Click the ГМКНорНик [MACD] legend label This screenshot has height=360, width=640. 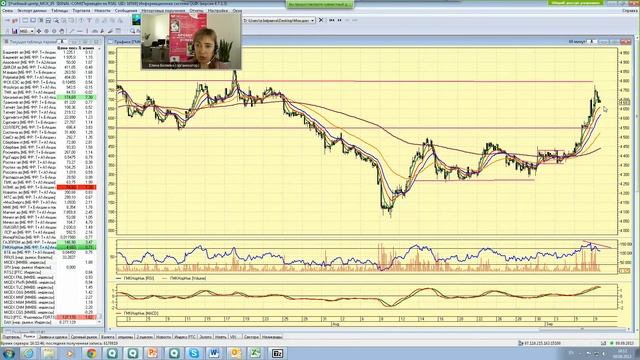pyautogui.click(x=141, y=313)
